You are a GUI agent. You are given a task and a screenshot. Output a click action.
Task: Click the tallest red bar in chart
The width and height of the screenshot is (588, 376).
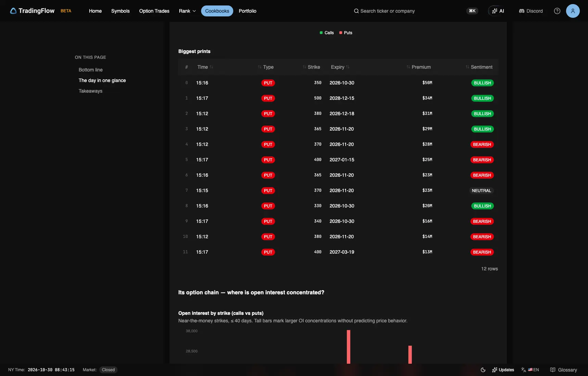tap(348, 347)
